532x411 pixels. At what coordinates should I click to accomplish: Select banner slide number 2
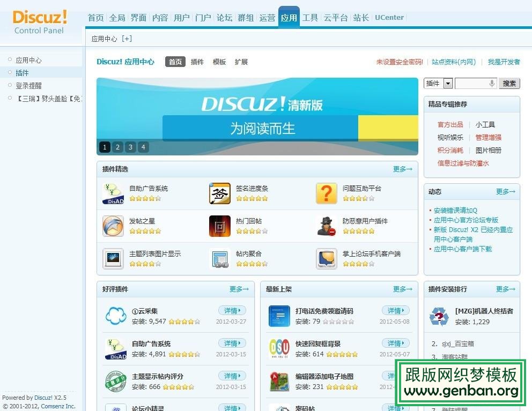click(117, 147)
